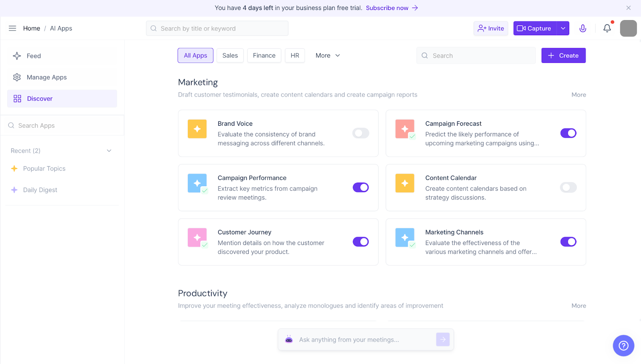Disable the Campaign Forecast toggle
This screenshot has height=364, width=641.
[568, 133]
